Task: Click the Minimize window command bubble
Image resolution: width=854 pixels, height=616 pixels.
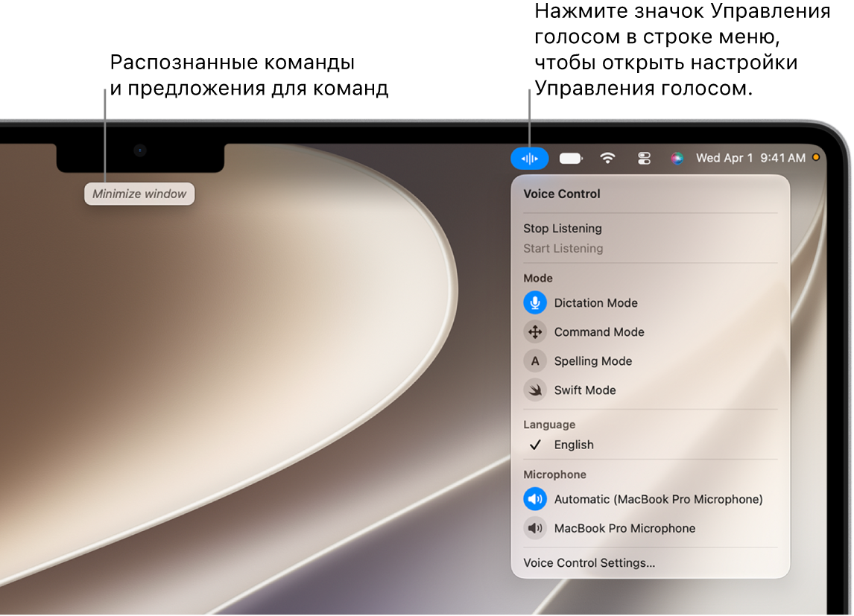Action: tap(139, 194)
